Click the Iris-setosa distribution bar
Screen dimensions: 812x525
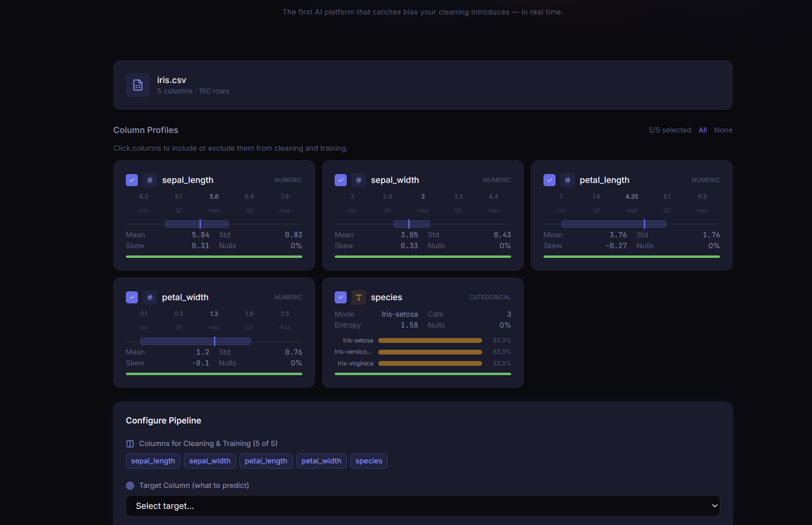430,340
